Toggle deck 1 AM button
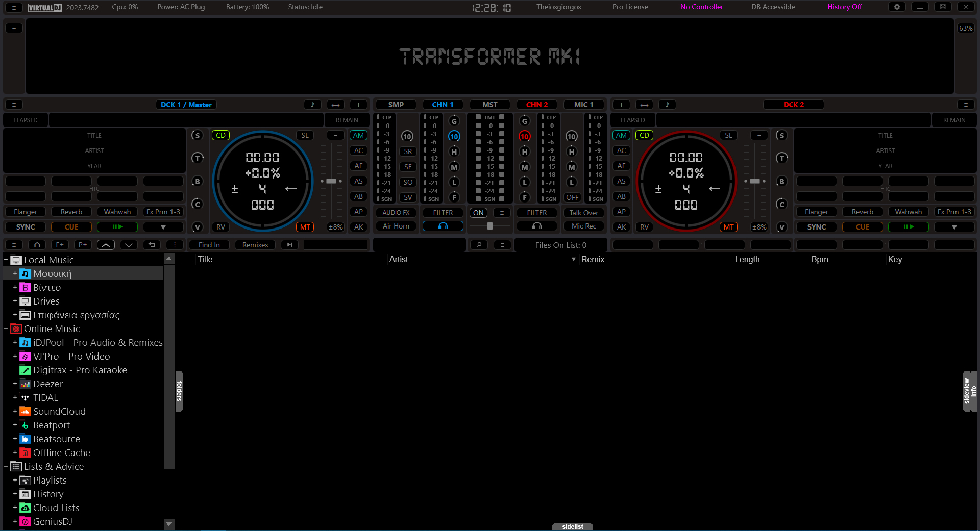Viewport: 980px width, 531px height. click(x=358, y=135)
